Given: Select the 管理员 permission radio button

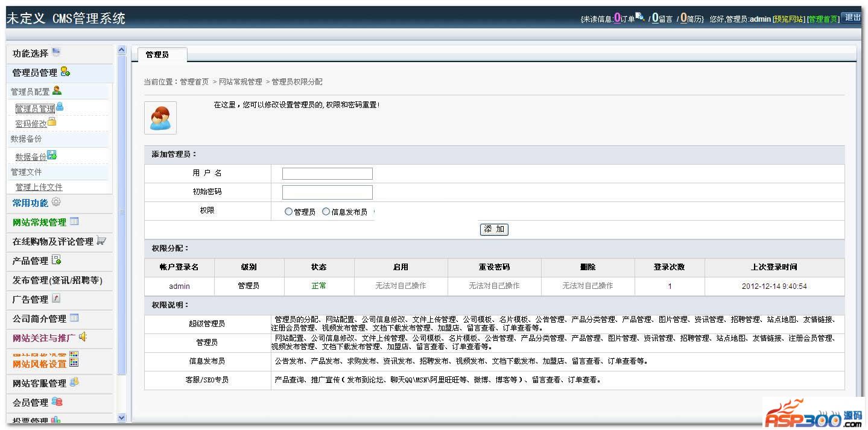Looking at the screenshot, I should coord(288,212).
